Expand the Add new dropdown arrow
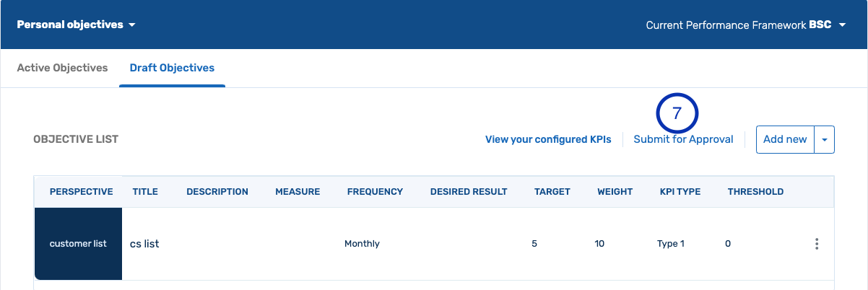 click(824, 140)
